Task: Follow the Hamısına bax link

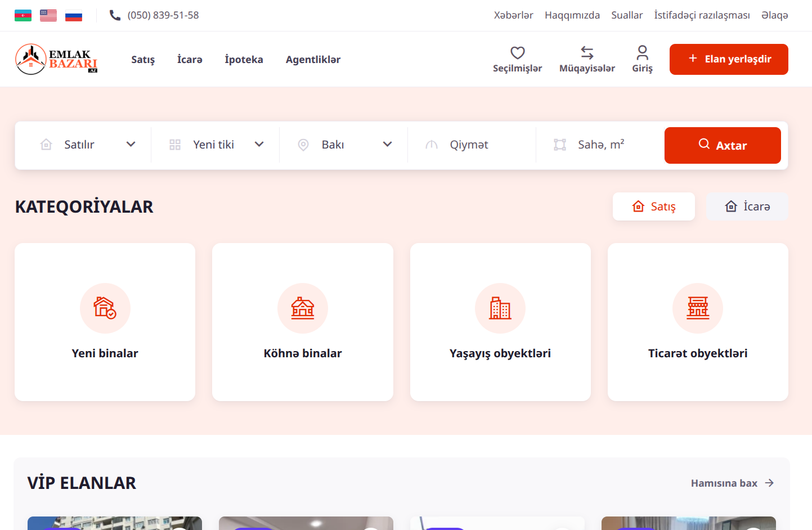Action: 732,483
